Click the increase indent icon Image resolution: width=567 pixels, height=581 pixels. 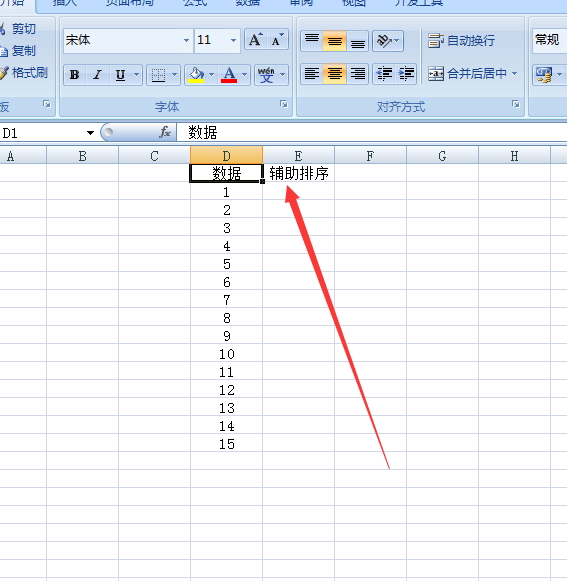click(x=406, y=74)
